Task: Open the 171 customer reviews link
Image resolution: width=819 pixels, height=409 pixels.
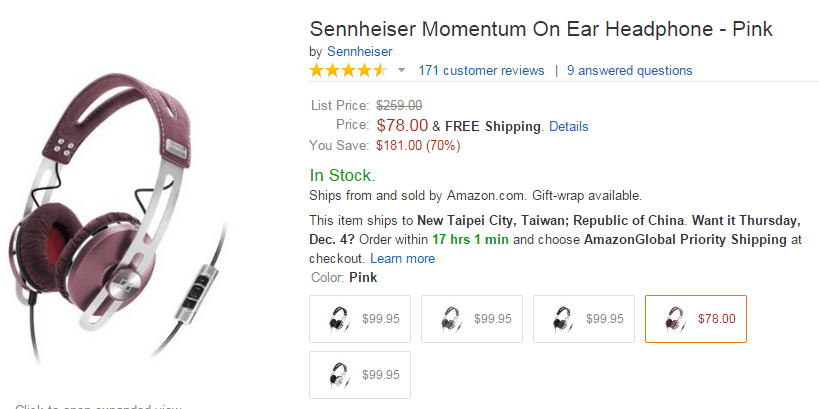Action: pyautogui.click(x=481, y=71)
